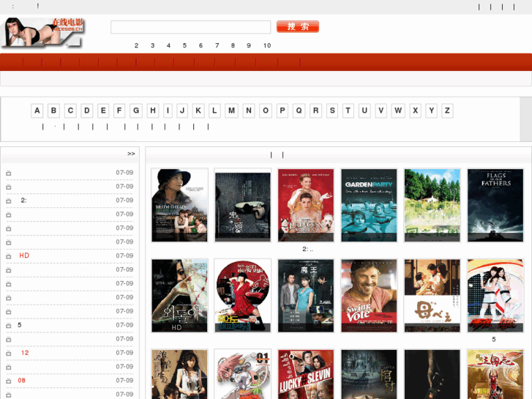The image size is (532, 399).
Task: Open the 魔王 drama poster
Action: [x=306, y=296]
